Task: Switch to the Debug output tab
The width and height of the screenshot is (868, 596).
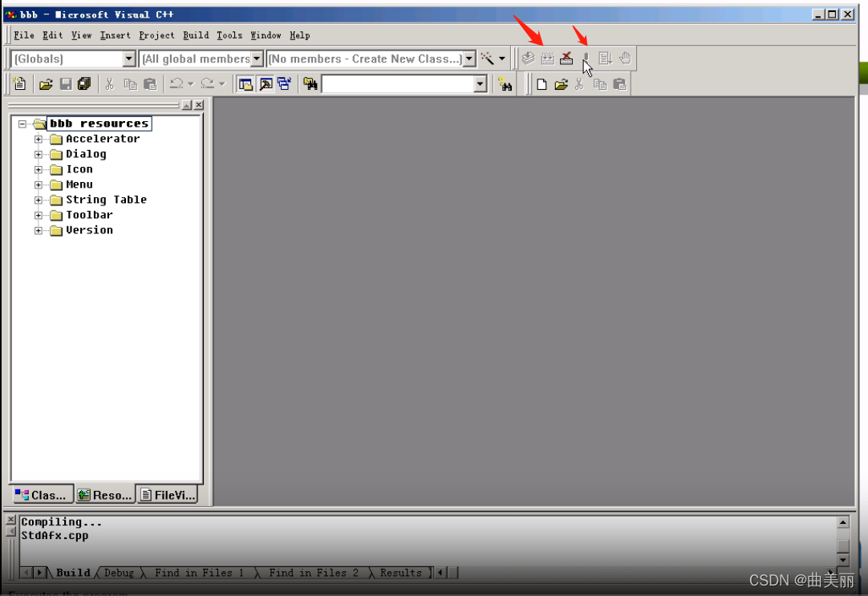Action: 119,573
